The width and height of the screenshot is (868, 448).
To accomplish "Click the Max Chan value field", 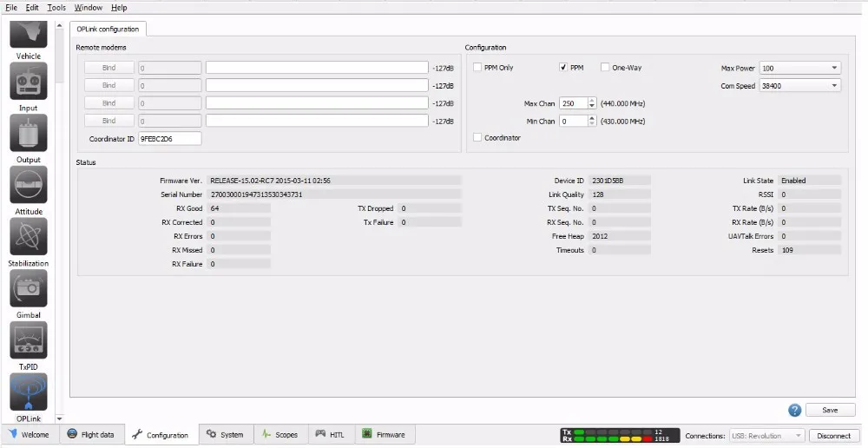I will 574,103.
